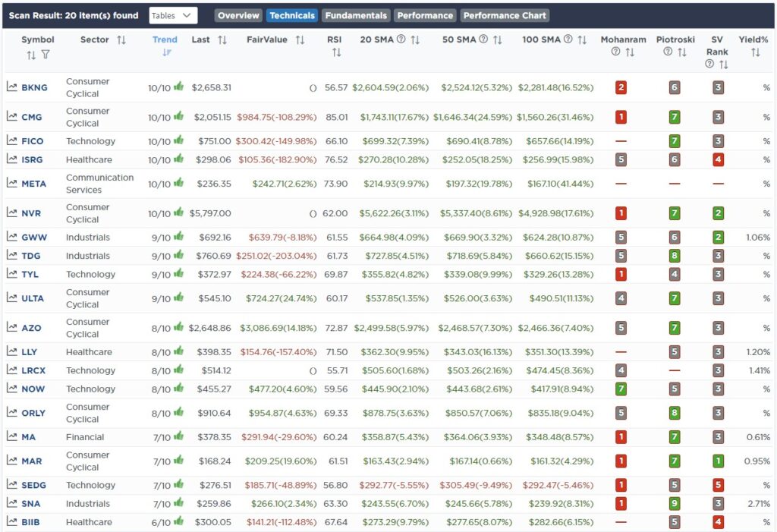Open the chart icon for CMG
The width and height of the screenshot is (777, 532).
coord(12,117)
